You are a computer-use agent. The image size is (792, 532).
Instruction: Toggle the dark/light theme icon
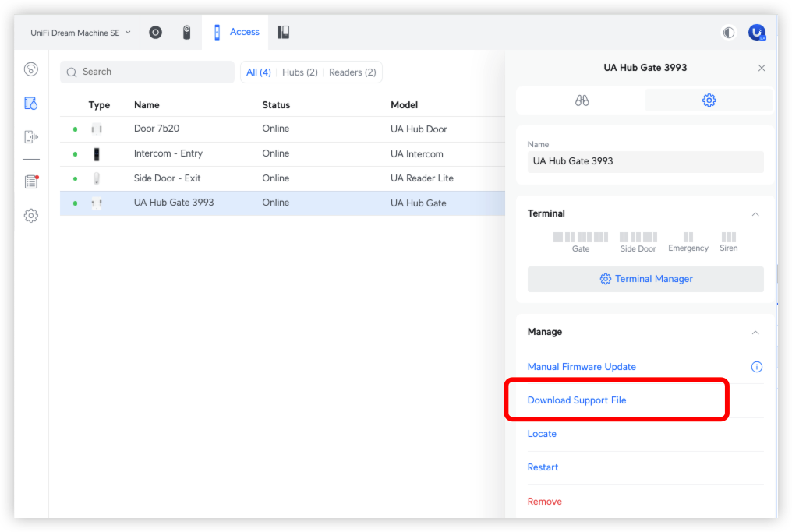pos(729,33)
